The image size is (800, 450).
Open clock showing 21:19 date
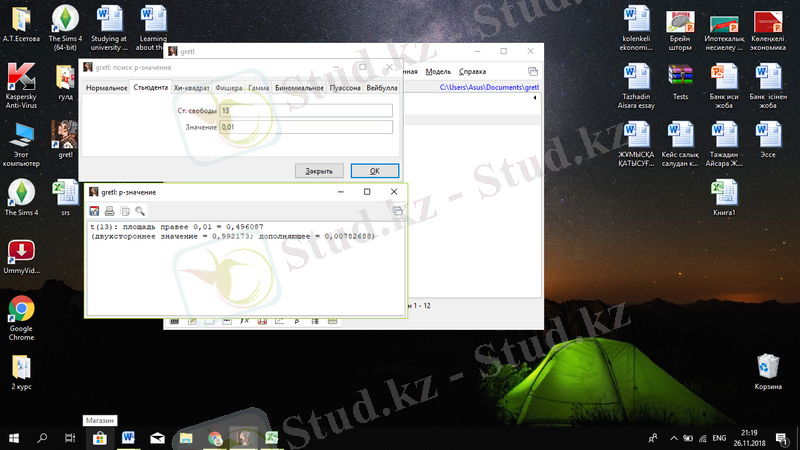749,438
